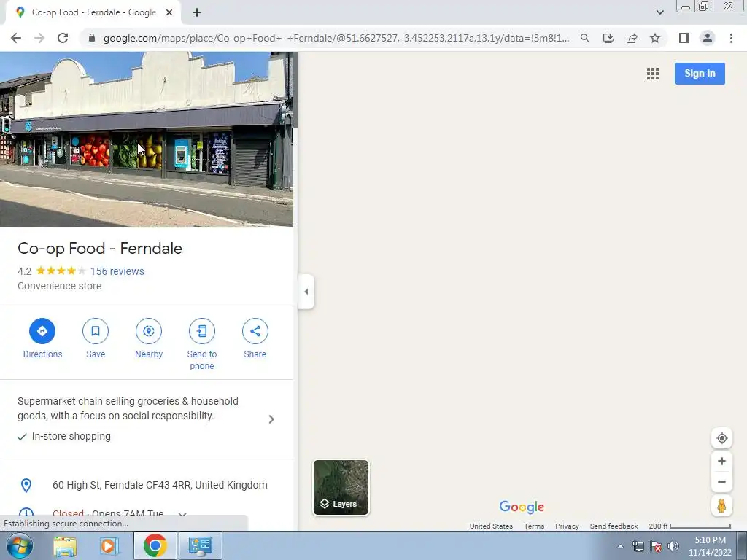Click United States footer link
The image size is (747, 560).
[491, 526]
